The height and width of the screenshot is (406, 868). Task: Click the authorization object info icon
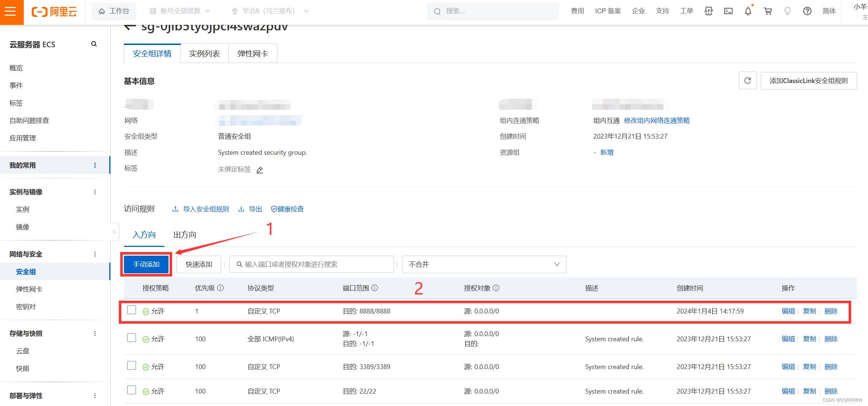point(496,288)
